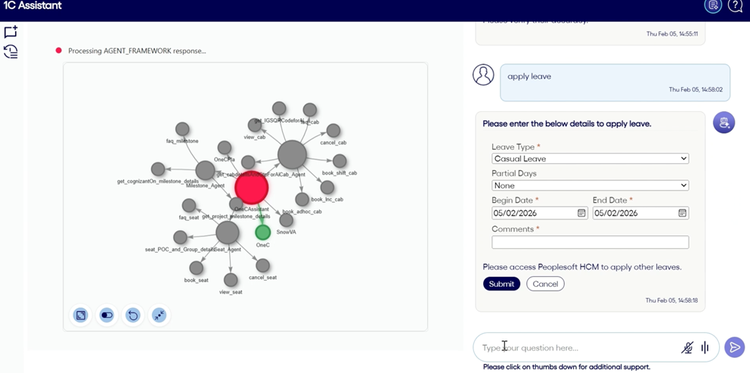
Task: Select the faq_milestone node
Action: (182, 129)
